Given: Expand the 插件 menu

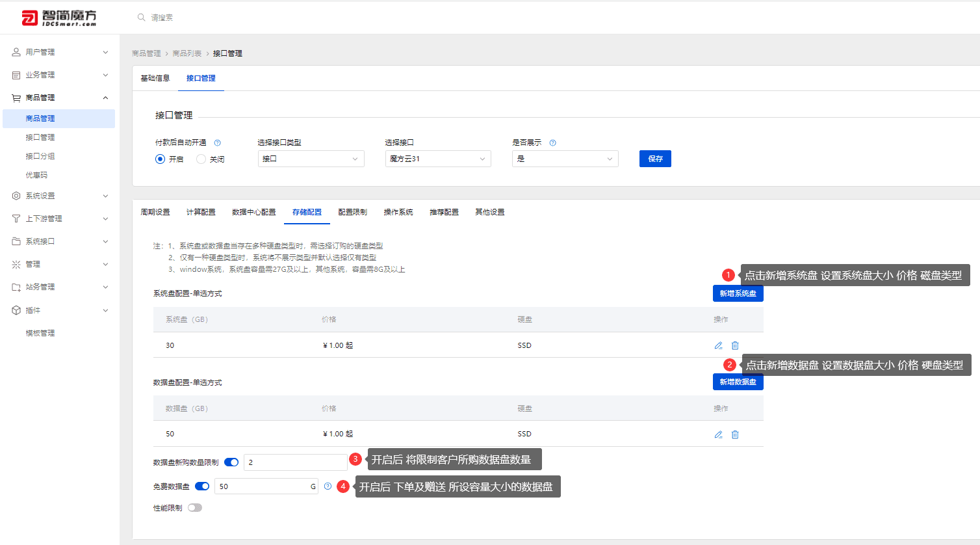Looking at the screenshot, I should [x=105, y=310].
